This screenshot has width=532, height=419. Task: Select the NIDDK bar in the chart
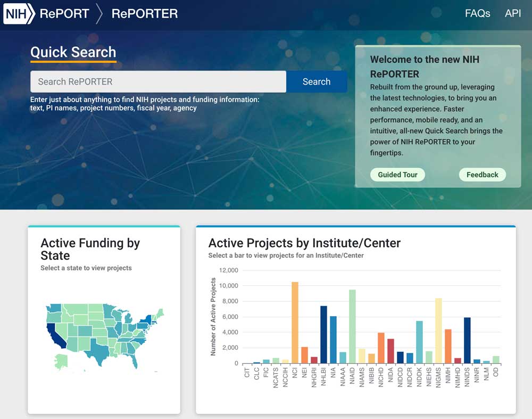pos(419,342)
